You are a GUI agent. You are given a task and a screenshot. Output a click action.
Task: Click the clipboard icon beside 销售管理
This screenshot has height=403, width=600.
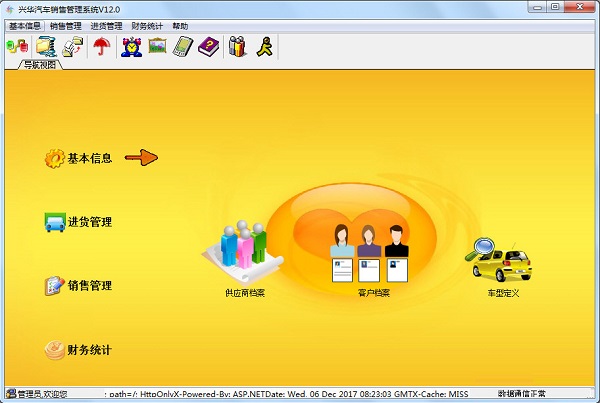point(55,286)
